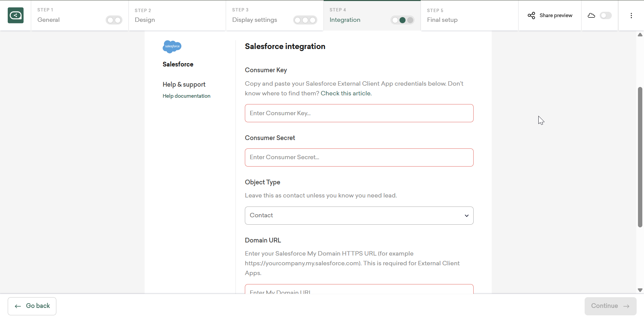The height and width of the screenshot is (318, 644).
Task: Click the Salesforce cloud logo
Action: coord(172,47)
